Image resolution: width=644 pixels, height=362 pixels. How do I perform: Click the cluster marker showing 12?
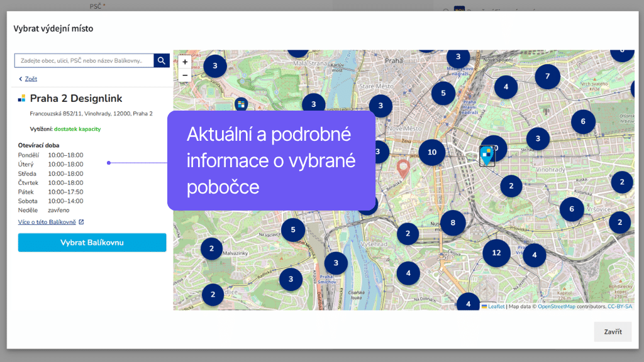click(x=496, y=253)
